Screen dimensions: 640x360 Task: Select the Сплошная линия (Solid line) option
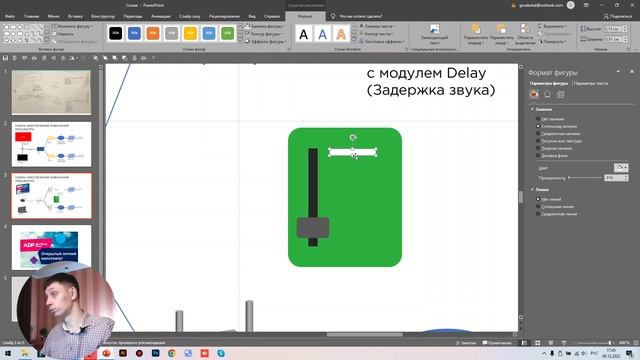tap(555, 207)
